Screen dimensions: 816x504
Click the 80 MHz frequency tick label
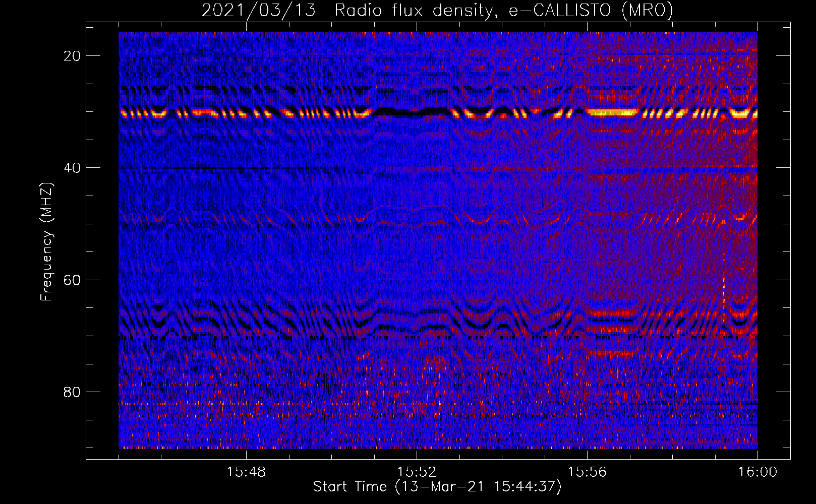[x=73, y=392]
